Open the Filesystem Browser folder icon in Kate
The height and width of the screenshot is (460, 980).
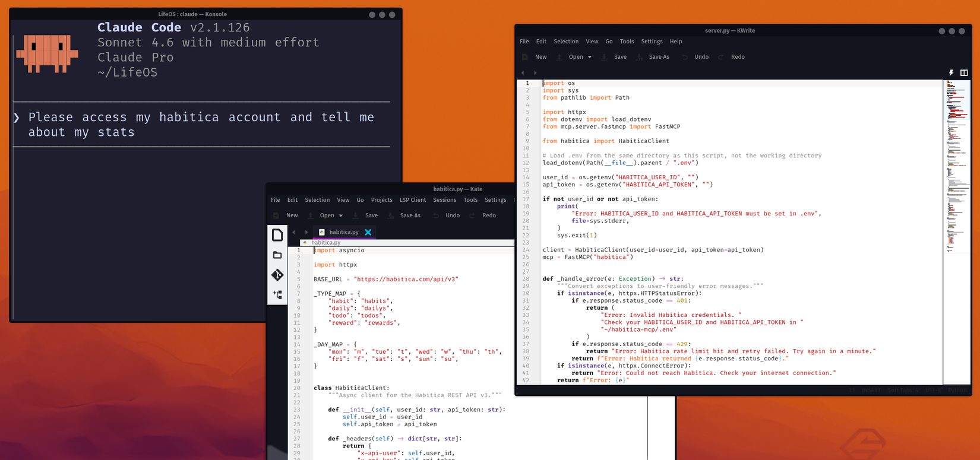click(x=277, y=255)
